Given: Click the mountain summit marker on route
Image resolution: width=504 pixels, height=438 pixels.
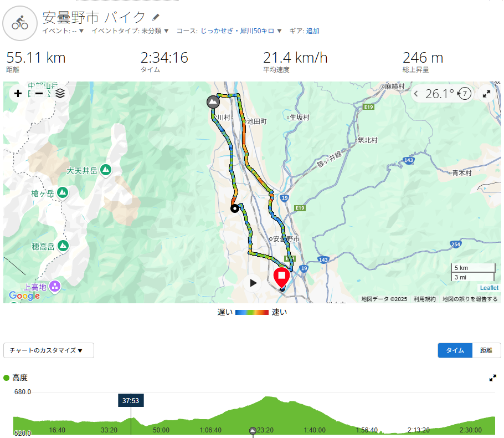Looking at the screenshot, I should (213, 102).
